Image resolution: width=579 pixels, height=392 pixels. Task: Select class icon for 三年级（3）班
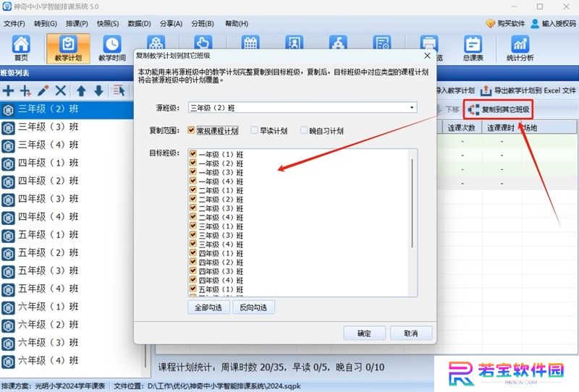tap(8, 128)
